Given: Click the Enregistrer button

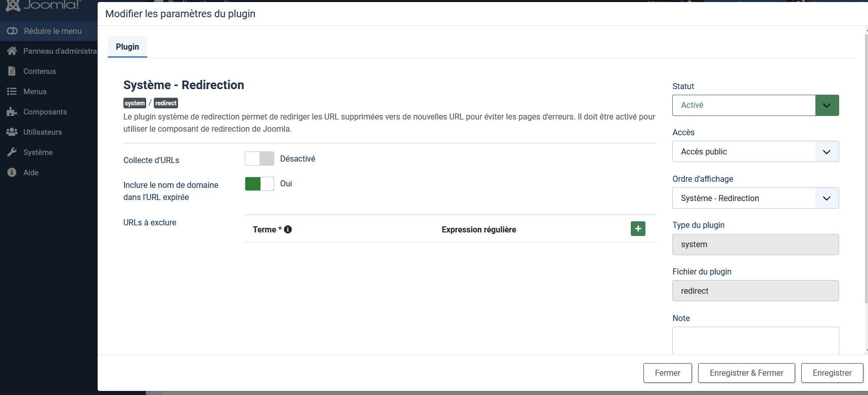Looking at the screenshot, I should coord(832,373).
